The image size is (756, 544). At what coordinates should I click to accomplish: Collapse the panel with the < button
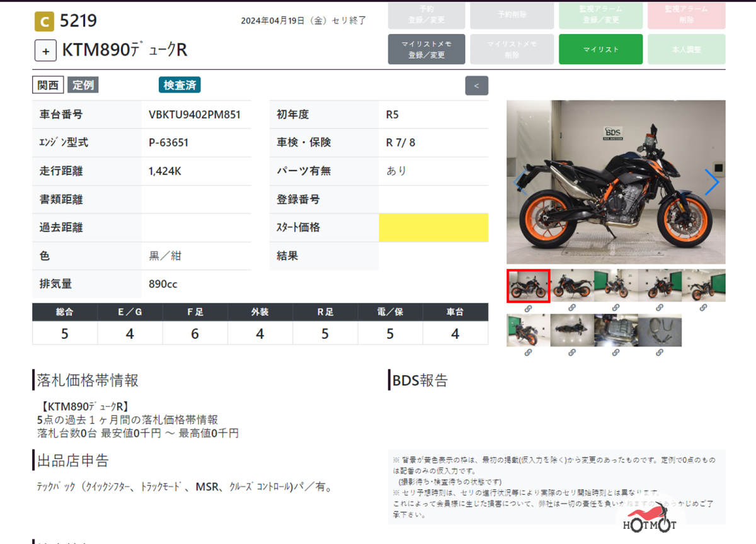click(476, 86)
